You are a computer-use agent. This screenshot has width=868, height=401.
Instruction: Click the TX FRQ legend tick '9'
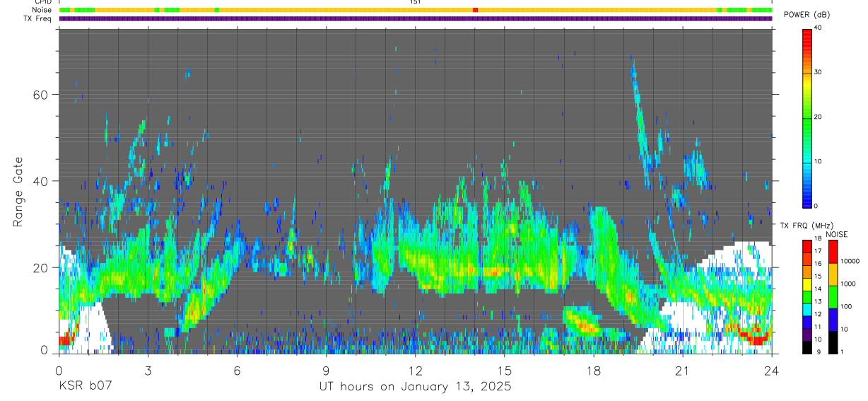[x=817, y=352]
